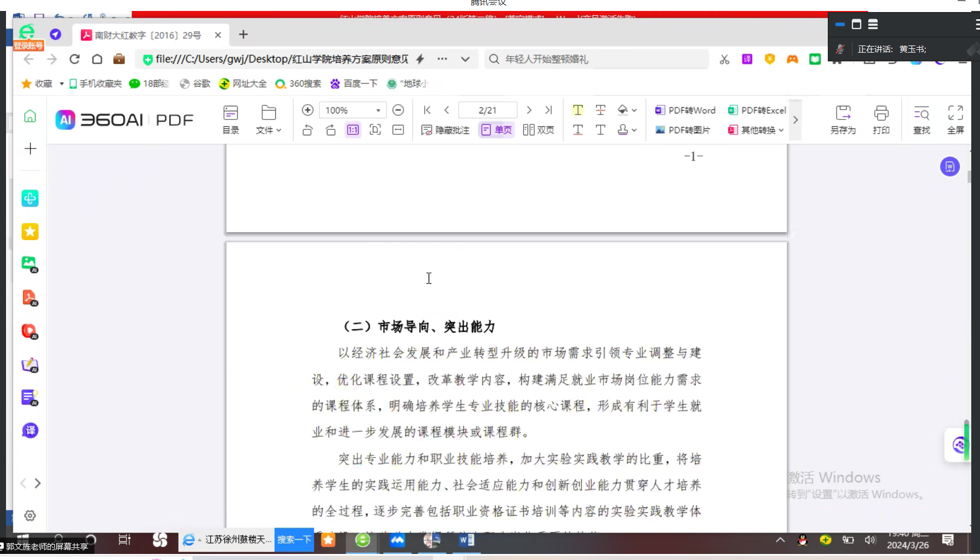Click the zoom out minus icon
The width and height of the screenshot is (980, 560).
(x=399, y=110)
